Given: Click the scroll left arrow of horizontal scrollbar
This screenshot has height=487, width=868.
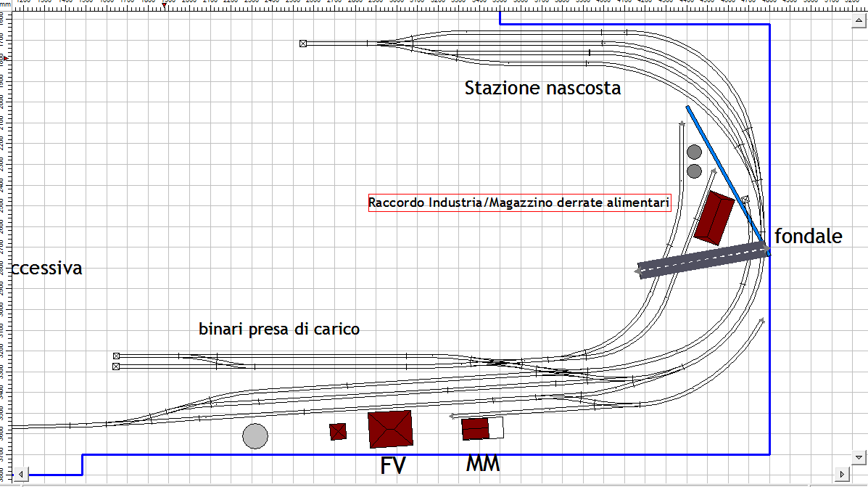Looking at the screenshot, I should coord(21,474).
